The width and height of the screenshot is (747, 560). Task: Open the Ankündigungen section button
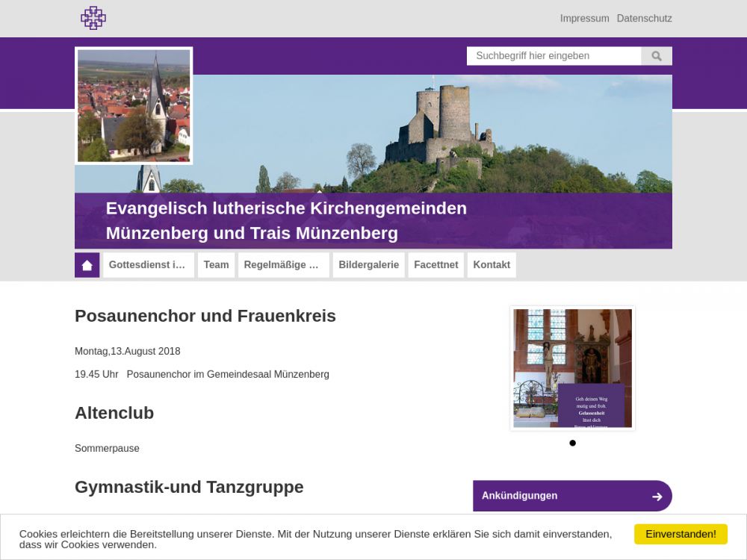(553, 496)
